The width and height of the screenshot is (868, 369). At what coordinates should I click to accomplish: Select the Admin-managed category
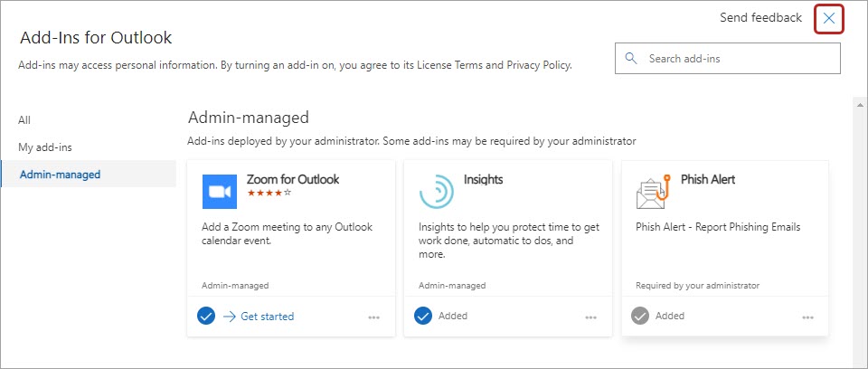click(60, 175)
